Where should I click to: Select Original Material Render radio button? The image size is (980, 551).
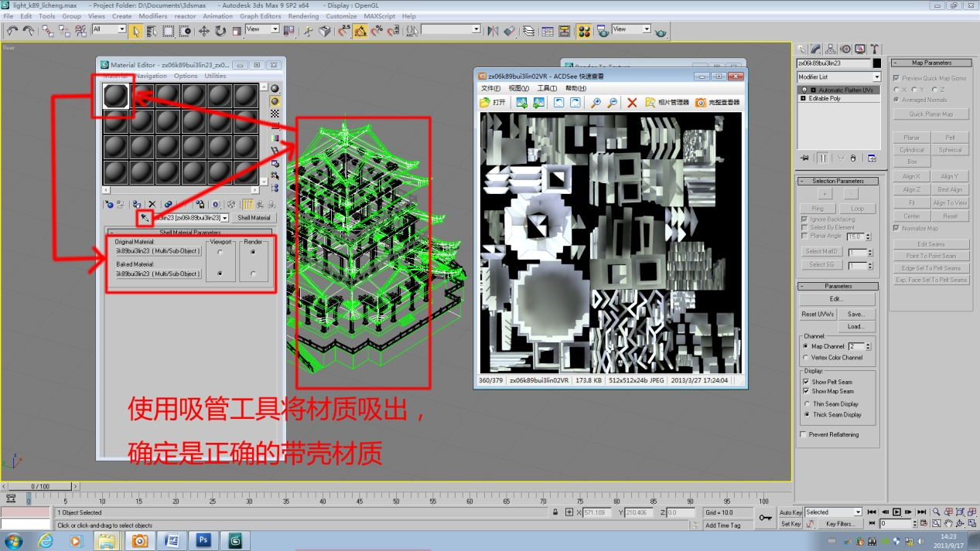(x=253, y=252)
